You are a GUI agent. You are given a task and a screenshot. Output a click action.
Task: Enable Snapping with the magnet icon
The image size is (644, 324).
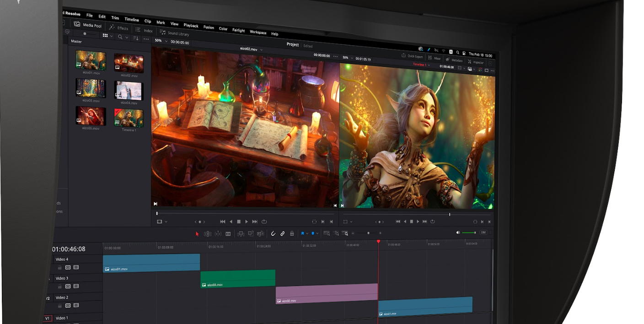point(273,233)
